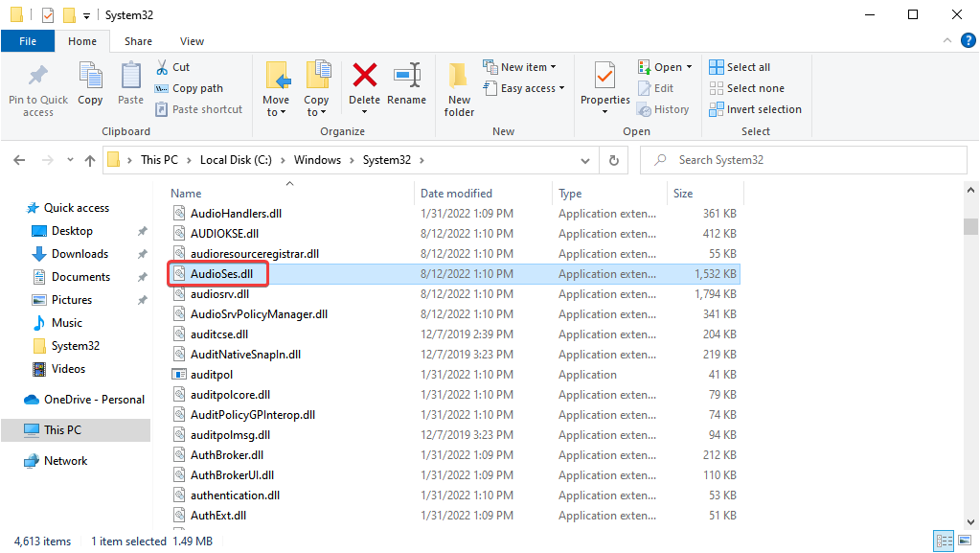980x553 pixels.
Task: Select the auditpol application file
Action: coord(212,375)
